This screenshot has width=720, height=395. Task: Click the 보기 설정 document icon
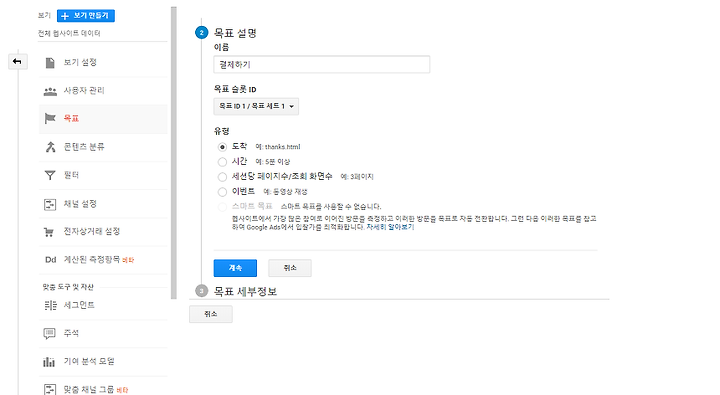(x=50, y=62)
